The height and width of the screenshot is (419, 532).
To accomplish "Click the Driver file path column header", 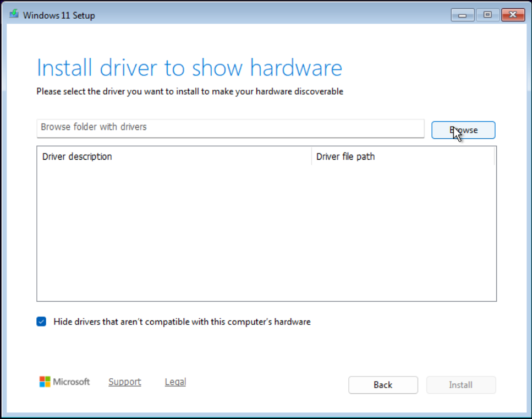I will tap(403, 156).
